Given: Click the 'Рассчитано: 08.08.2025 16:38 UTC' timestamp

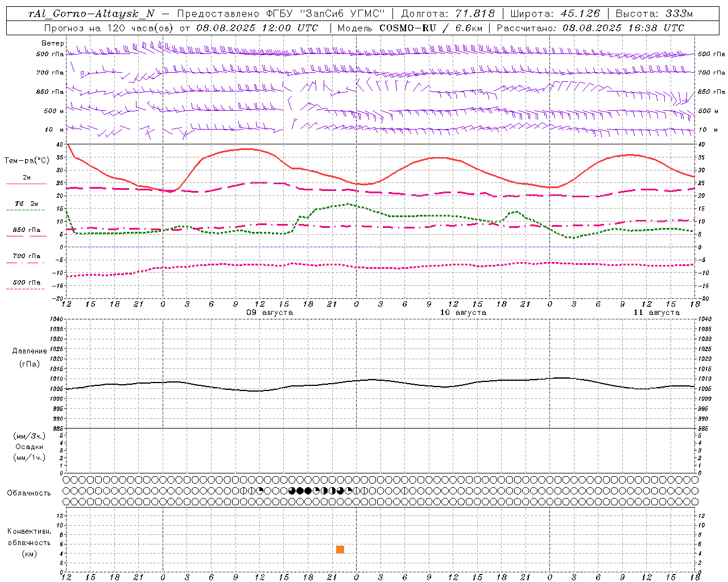Looking at the screenshot, I should (590, 28).
